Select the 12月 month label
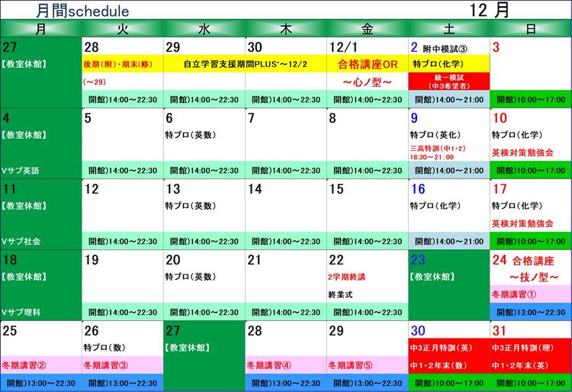This screenshot has width=572, height=392. coord(490,10)
